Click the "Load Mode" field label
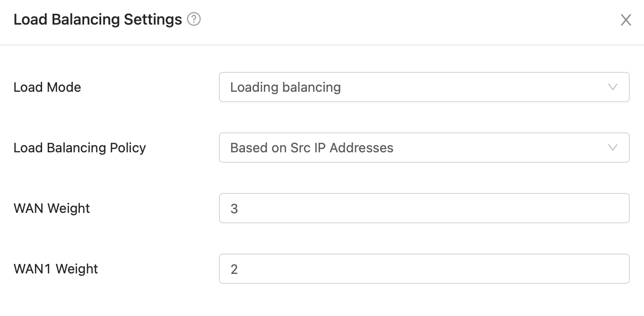This screenshot has height=316, width=644. (47, 88)
